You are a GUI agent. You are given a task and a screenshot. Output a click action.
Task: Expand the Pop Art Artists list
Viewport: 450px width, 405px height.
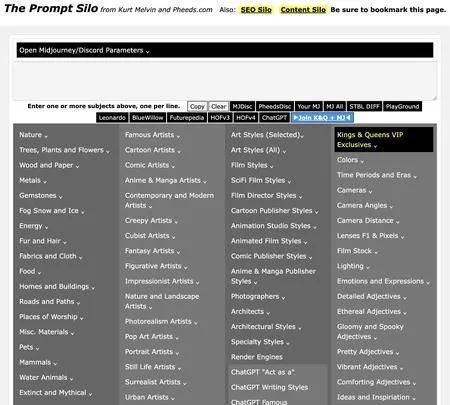point(152,337)
